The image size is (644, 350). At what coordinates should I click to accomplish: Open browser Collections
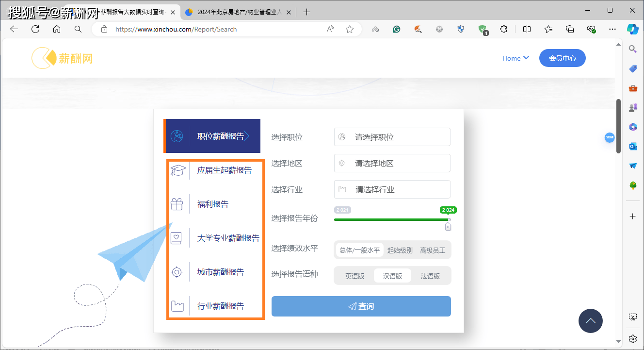click(x=570, y=29)
